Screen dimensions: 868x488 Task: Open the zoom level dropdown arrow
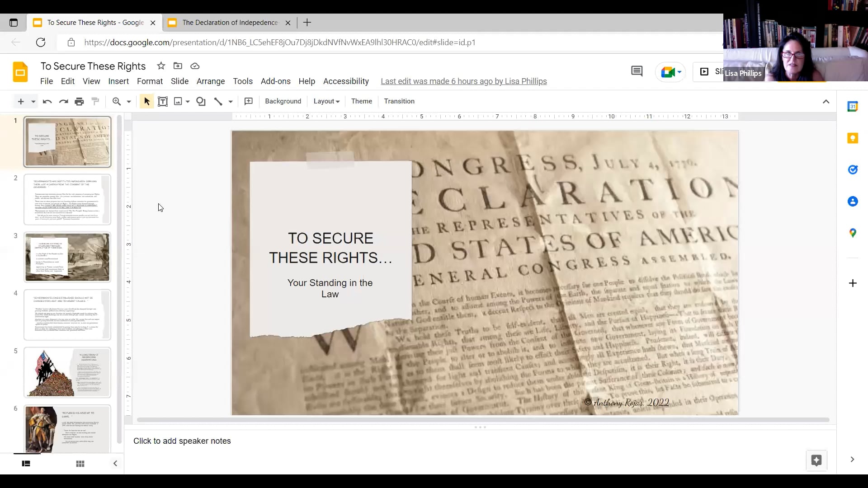(129, 102)
